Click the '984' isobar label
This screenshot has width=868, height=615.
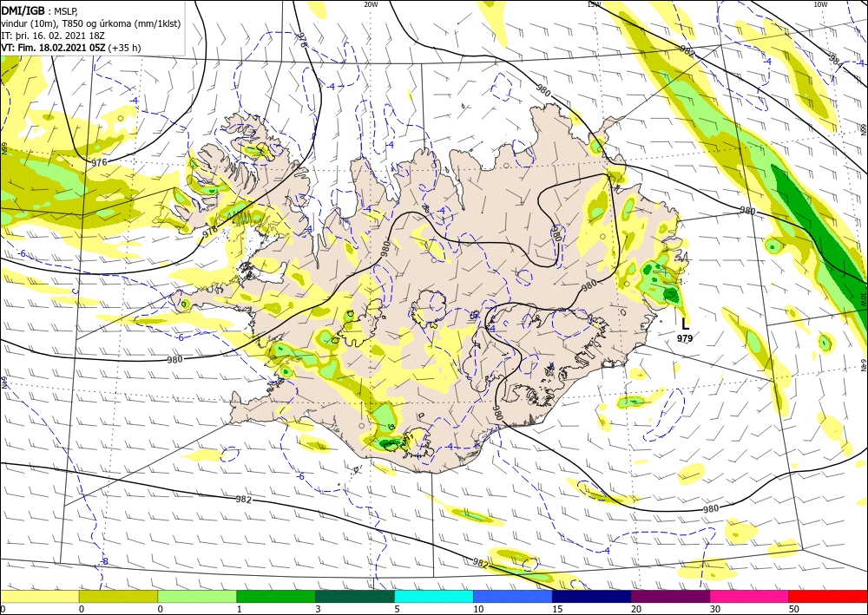pyautogui.click(x=837, y=62)
